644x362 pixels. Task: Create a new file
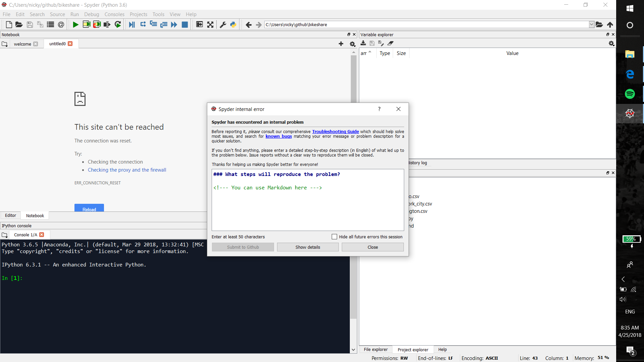coord(8,24)
